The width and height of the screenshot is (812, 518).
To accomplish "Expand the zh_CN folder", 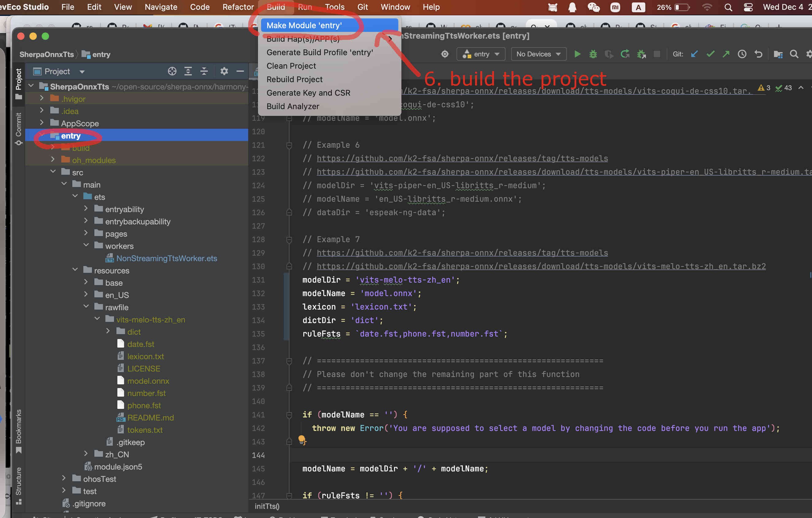I will pos(86,454).
